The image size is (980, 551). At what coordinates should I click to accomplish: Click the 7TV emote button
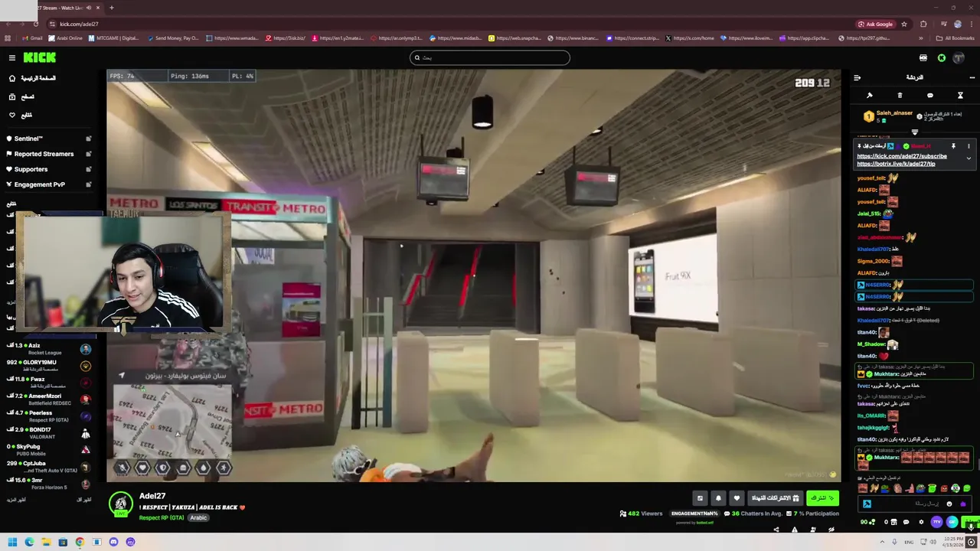(x=936, y=522)
